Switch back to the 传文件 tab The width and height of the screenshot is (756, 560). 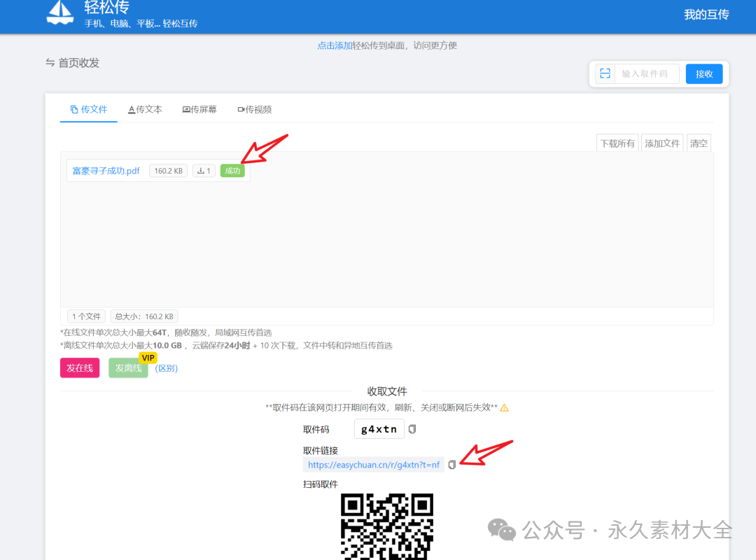pyautogui.click(x=88, y=109)
